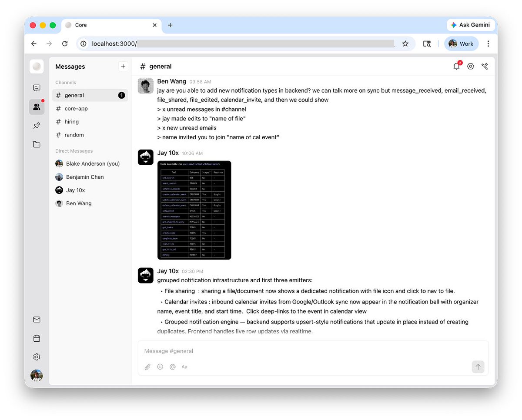Click the #general channel header title

[x=156, y=67]
